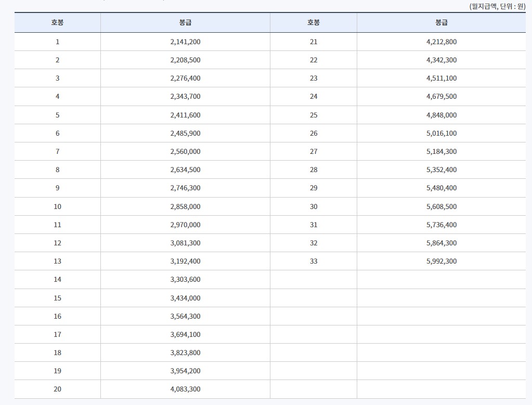Select pay step number 5
The width and height of the screenshot is (532, 405).
click(x=57, y=115)
